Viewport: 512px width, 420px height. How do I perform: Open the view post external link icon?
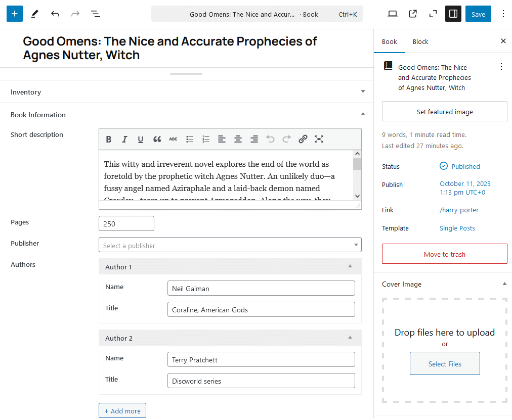[413, 14]
